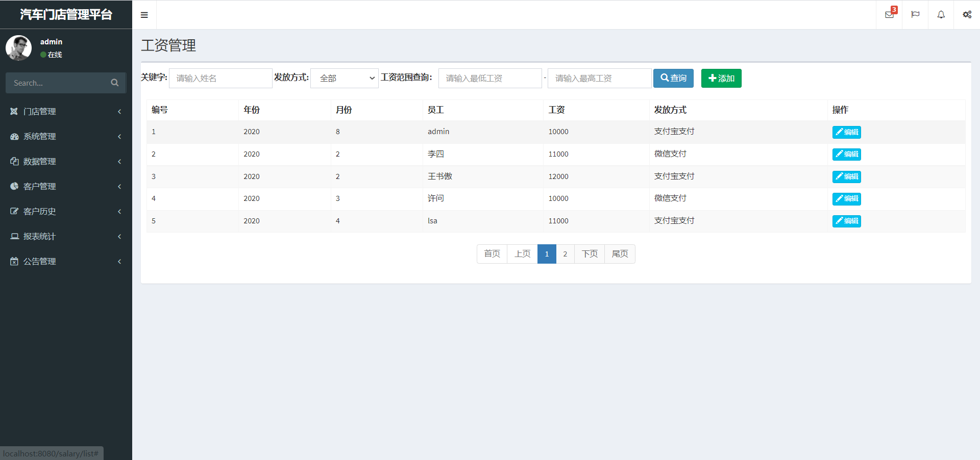This screenshot has width=980, height=460.
Task: Click the admin avatar picture
Action: pyautogui.click(x=18, y=48)
